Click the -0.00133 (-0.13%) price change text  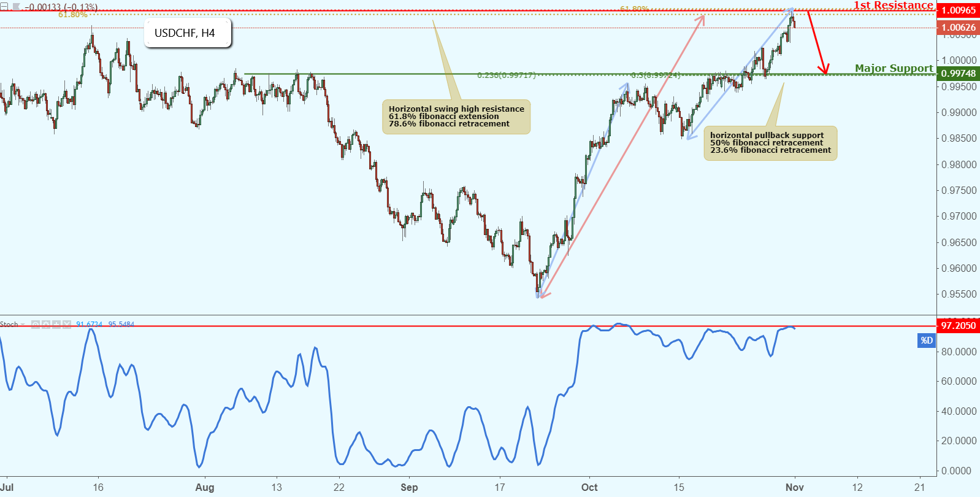coord(61,7)
